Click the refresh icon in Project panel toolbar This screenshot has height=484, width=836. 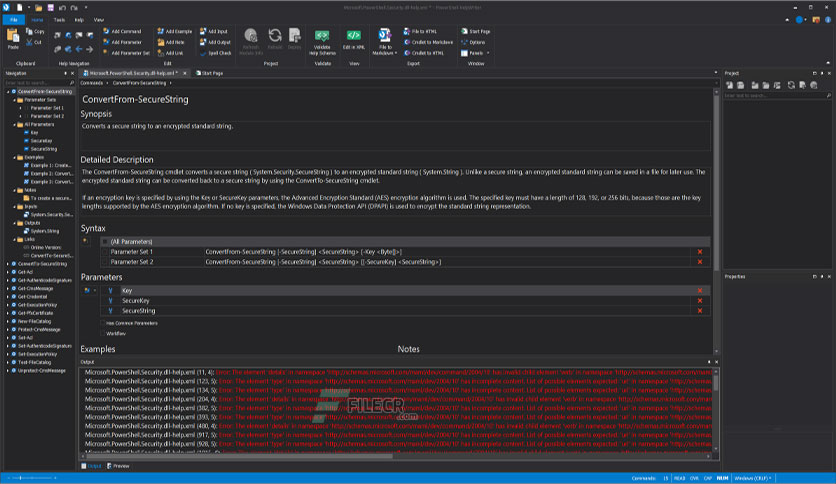click(791, 85)
